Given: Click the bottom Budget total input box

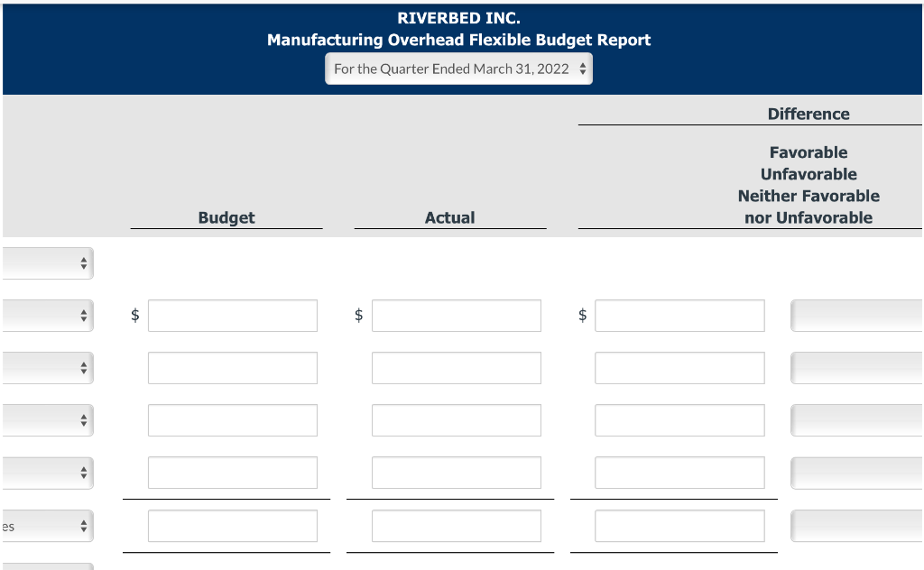Looking at the screenshot, I should coord(232,526).
